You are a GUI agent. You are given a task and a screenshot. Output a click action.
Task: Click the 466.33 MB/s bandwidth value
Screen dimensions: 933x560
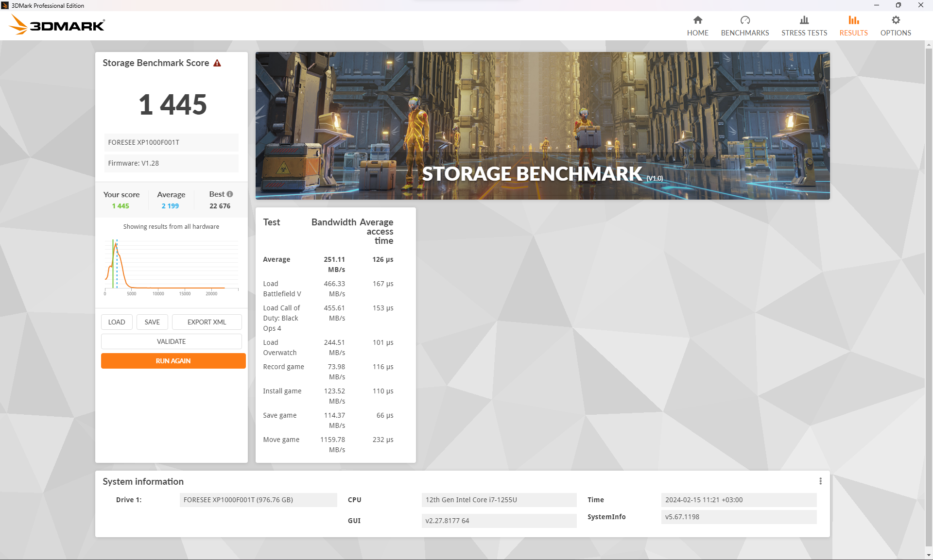coord(334,288)
